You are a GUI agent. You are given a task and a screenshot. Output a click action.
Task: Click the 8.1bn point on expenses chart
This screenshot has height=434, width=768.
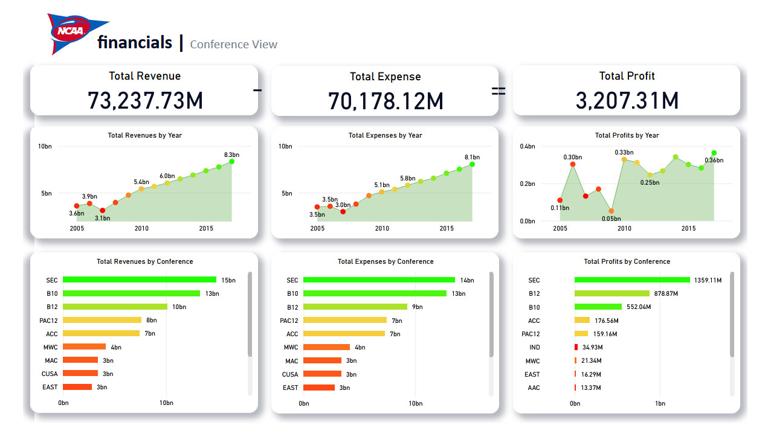coord(472,164)
